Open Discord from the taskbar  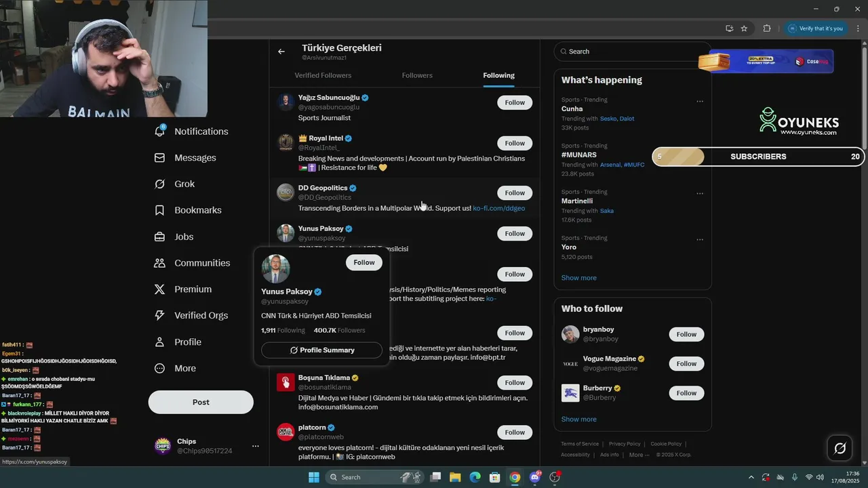click(535, 477)
